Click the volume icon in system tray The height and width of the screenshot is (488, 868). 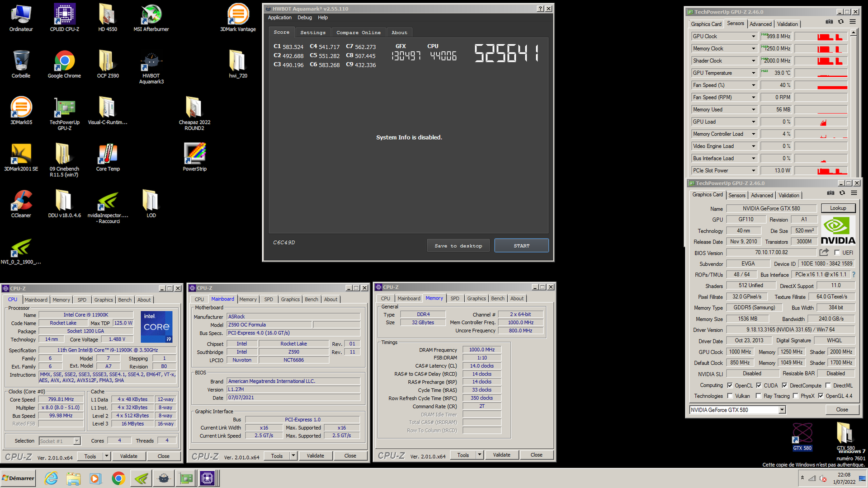(x=823, y=479)
